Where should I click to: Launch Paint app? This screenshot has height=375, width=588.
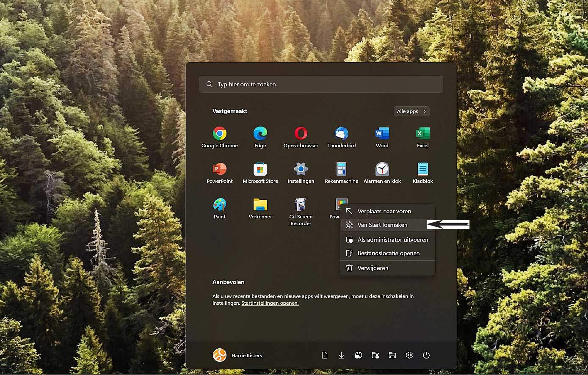tap(219, 209)
